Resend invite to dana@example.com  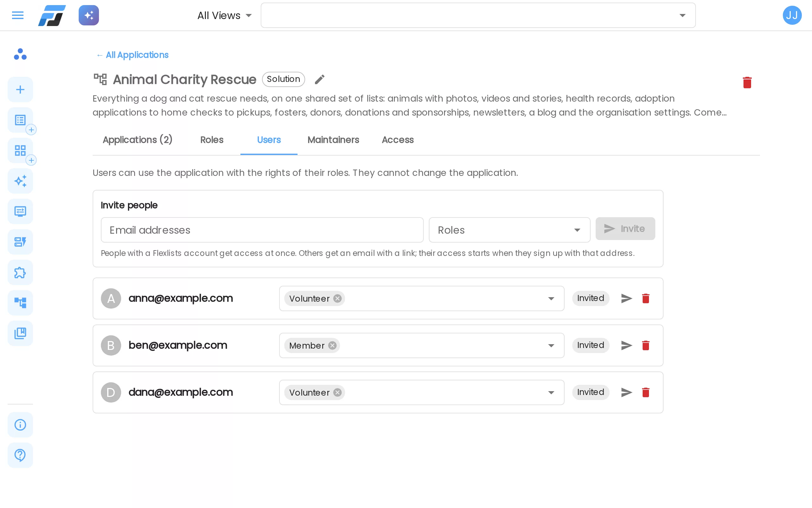coord(626,392)
